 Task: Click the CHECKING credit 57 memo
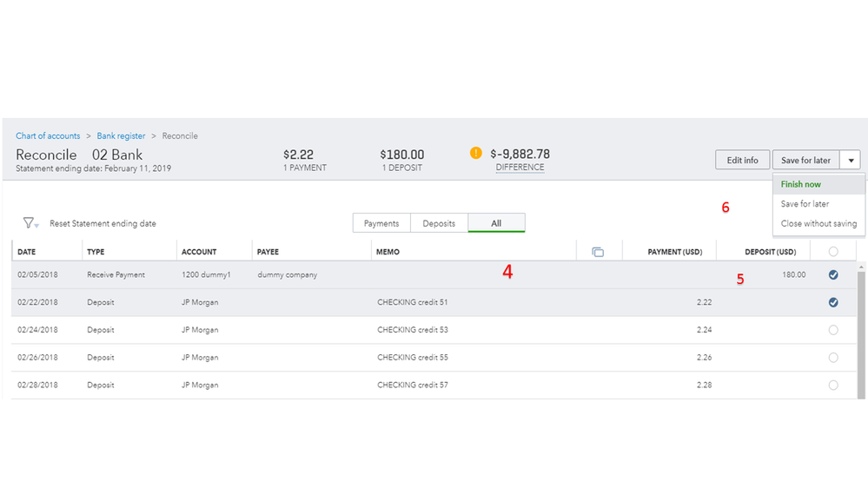(x=413, y=385)
